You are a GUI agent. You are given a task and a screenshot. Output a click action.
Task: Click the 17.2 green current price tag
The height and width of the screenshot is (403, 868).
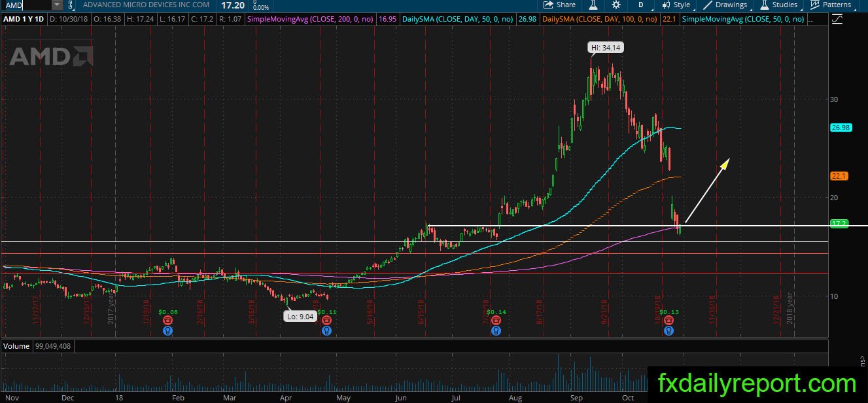coord(838,224)
